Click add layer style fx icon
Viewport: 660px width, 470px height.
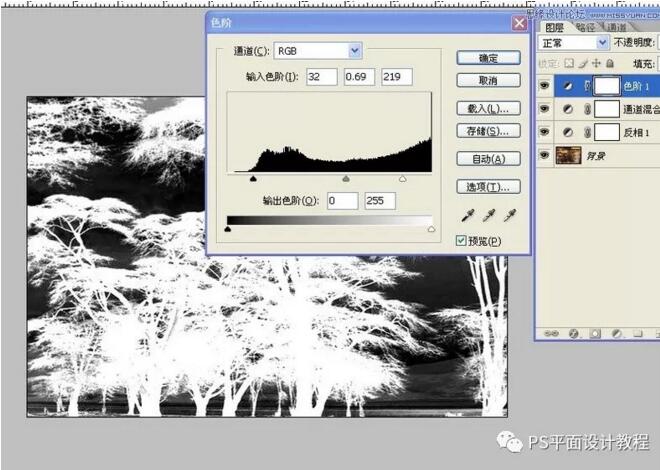573,333
